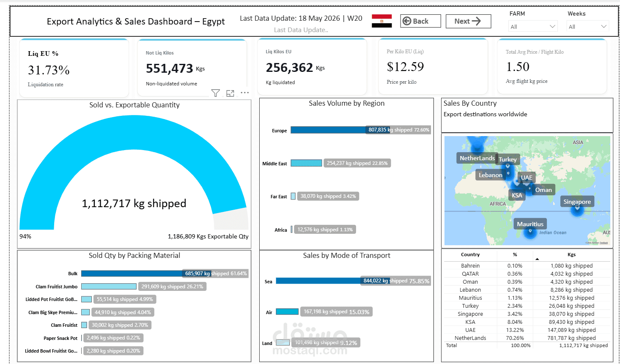Open the more options ellipsis above the gauge
620x364 pixels.
(x=244, y=93)
